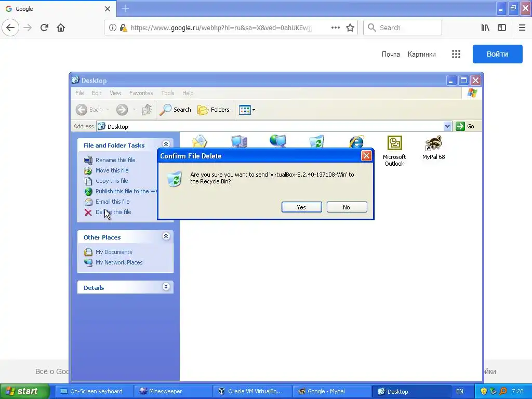Open the Forward history dropdown arrow
The height and width of the screenshot is (399, 532).
click(x=134, y=110)
